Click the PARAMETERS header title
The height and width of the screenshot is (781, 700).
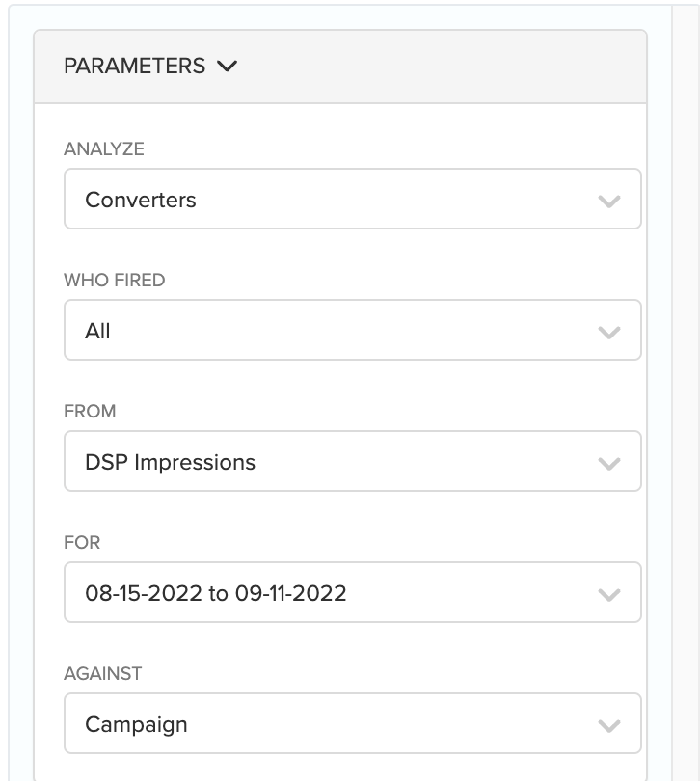tap(135, 67)
